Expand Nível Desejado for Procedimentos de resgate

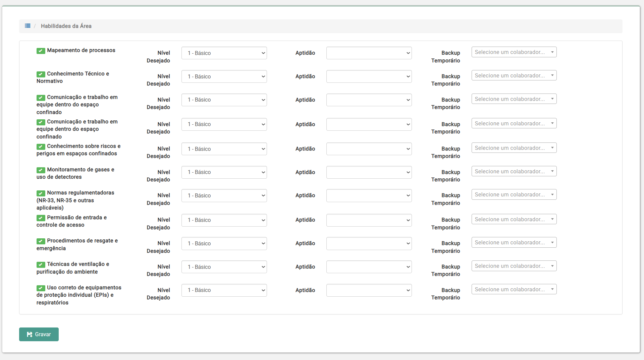(224, 243)
